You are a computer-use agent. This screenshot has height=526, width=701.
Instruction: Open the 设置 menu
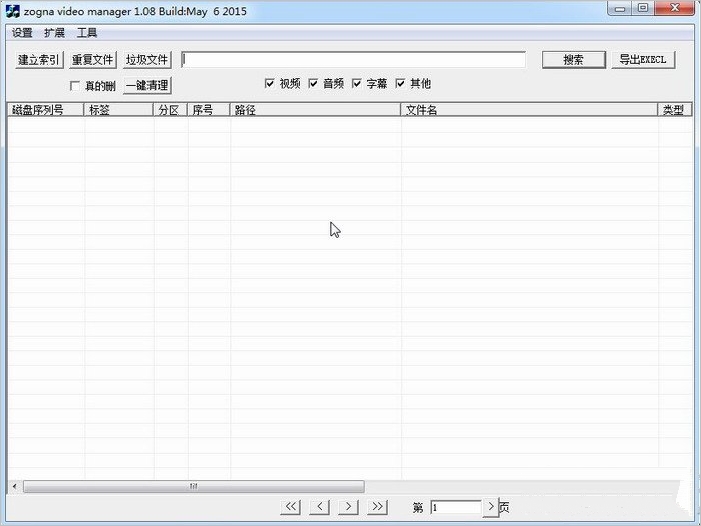tap(22, 33)
